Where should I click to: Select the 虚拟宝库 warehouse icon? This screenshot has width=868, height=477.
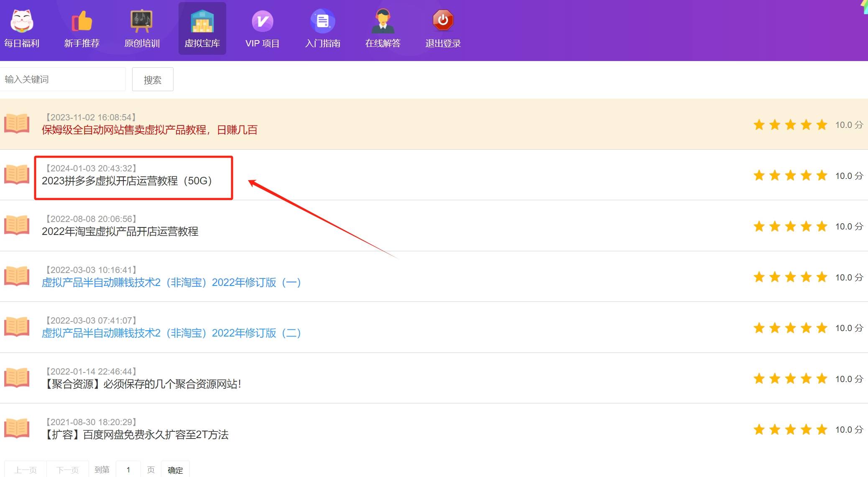pyautogui.click(x=202, y=21)
